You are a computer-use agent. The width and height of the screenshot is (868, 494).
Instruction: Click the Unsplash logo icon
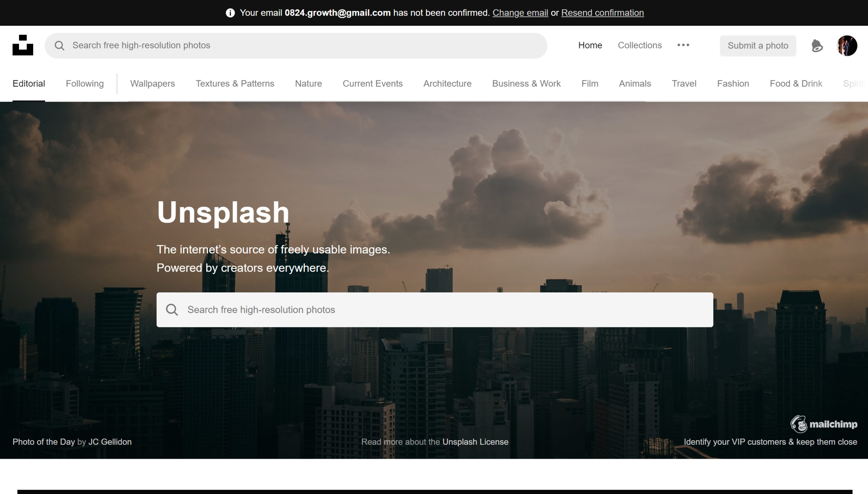tap(23, 45)
